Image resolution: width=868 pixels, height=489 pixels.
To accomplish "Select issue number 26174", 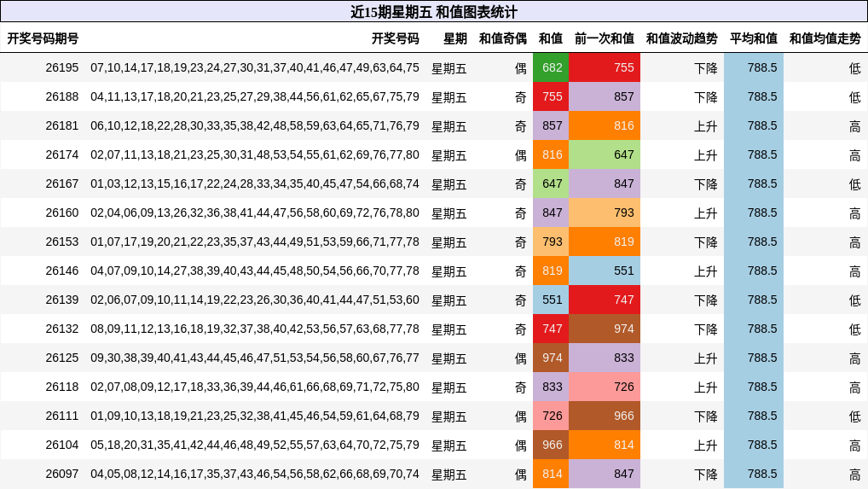I will click(x=62, y=154).
